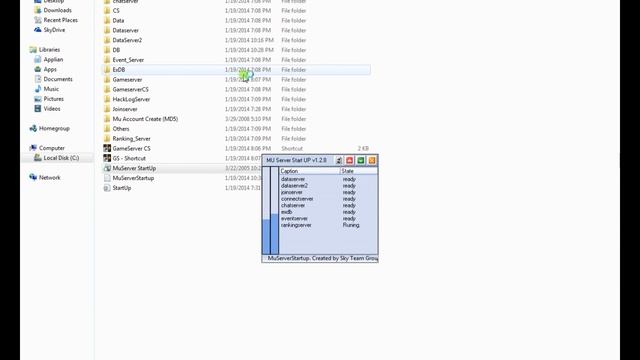Click the MuServerStartup blank file icon
Image resolution: width=640 pixels, height=360 pixels.
point(107,178)
